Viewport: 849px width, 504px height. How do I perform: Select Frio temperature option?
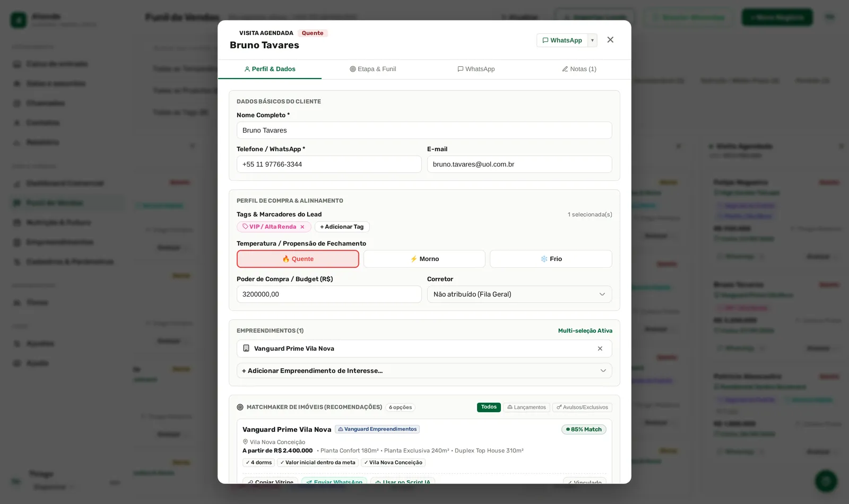[551, 259]
